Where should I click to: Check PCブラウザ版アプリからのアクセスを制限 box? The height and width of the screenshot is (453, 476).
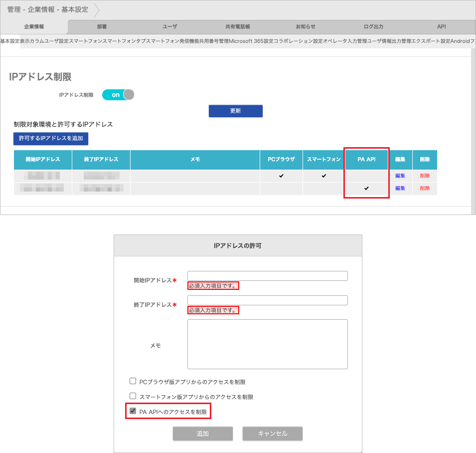133,381
